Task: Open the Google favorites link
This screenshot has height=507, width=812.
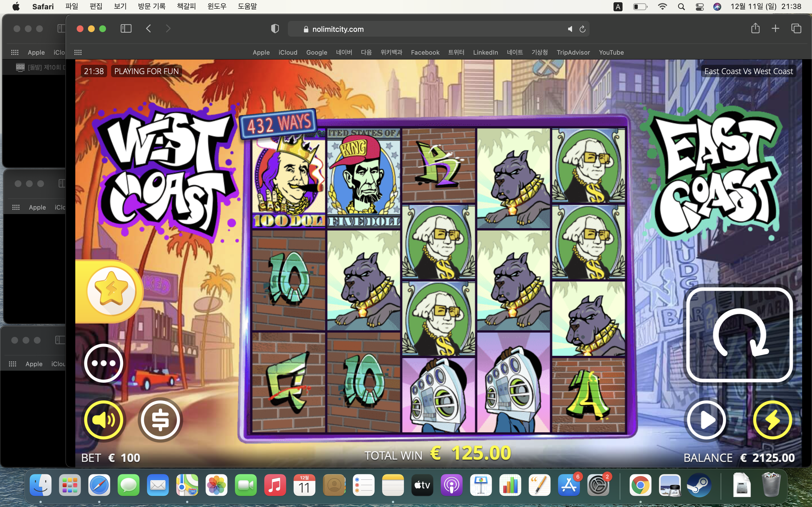Action: (316, 52)
